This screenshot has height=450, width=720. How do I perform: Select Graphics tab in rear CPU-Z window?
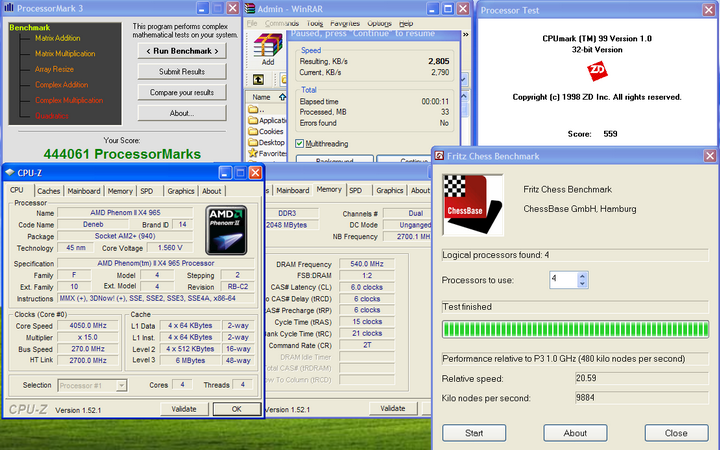click(389, 191)
